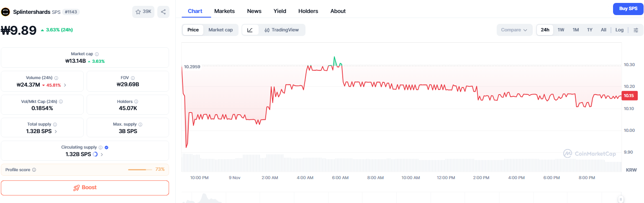This screenshot has width=644, height=203.
Task: Show FDV info icon
Action: click(x=133, y=78)
